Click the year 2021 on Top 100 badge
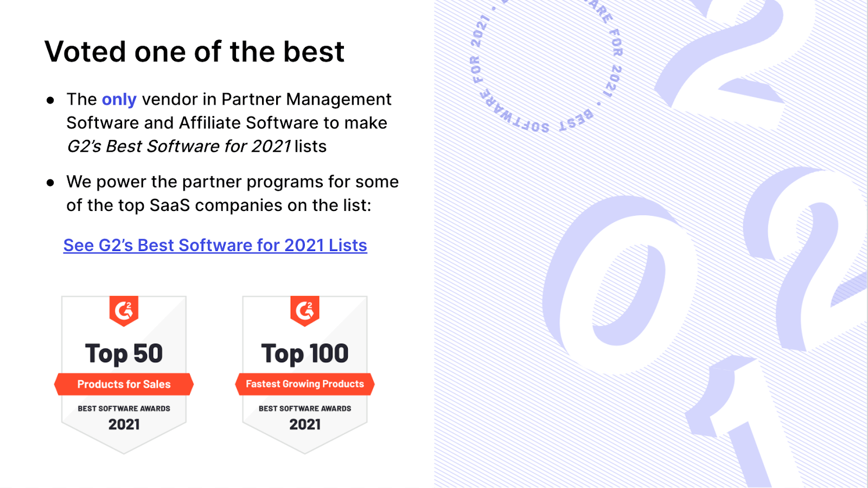Screen dimensions: 868x488 click(x=305, y=425)
